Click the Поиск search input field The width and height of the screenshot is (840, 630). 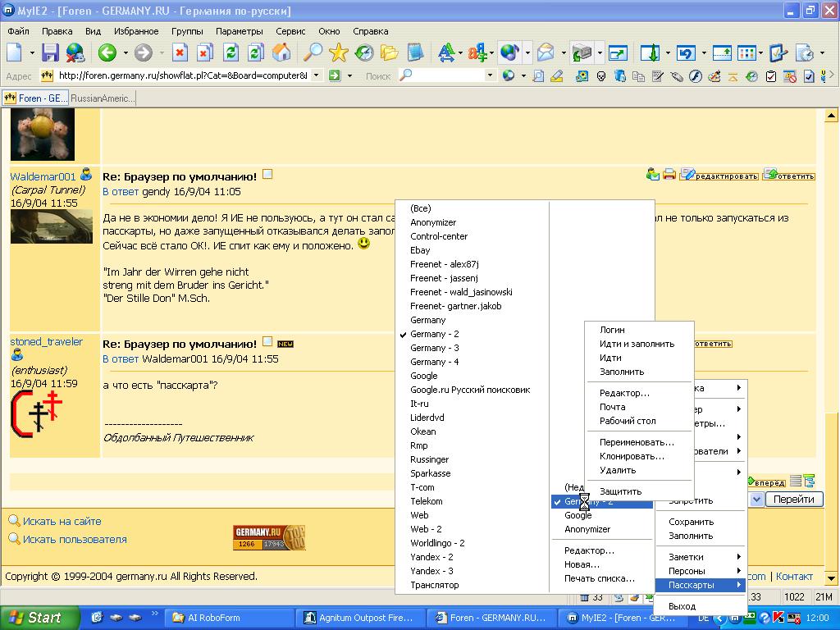point(448,75)
